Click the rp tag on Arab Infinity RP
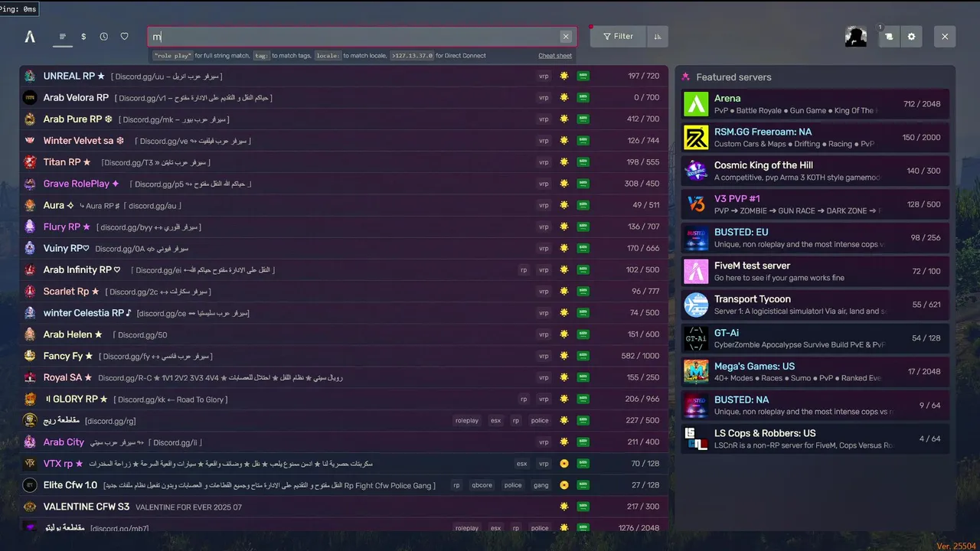Image resolution: width=980 pixels, height=551 pixels. [524, 270]
